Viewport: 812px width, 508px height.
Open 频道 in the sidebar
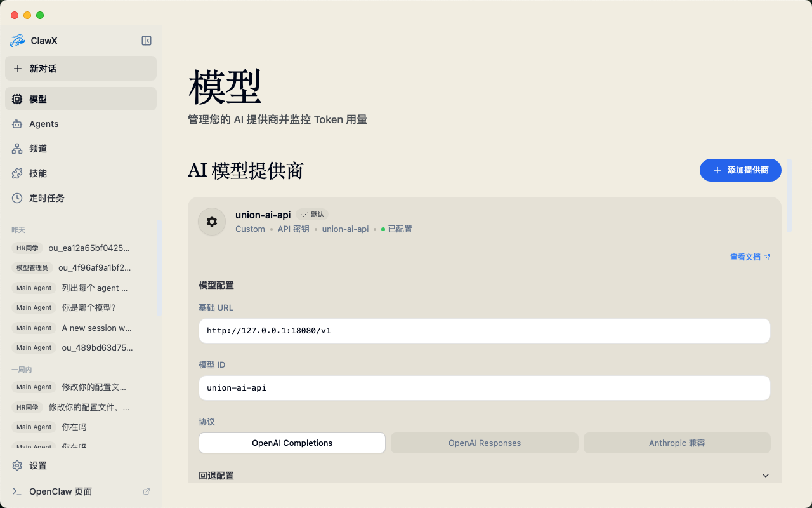coord(81,149)
